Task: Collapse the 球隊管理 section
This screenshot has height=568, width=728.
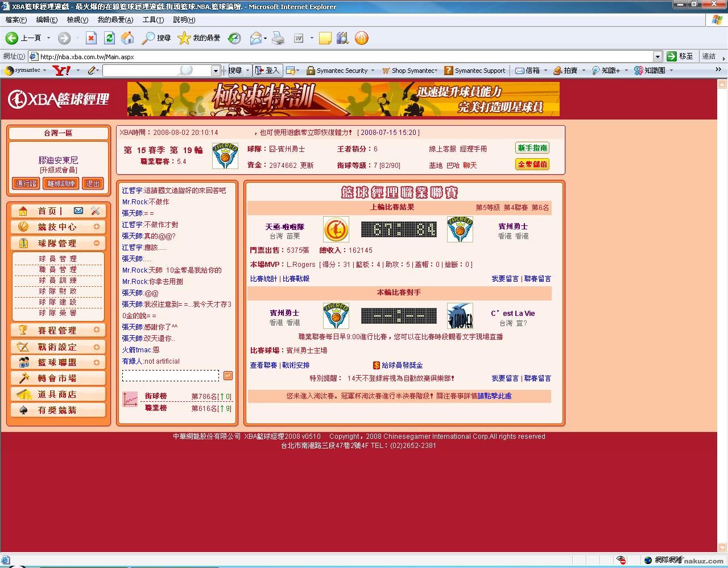Action: (x=97, y=243)
